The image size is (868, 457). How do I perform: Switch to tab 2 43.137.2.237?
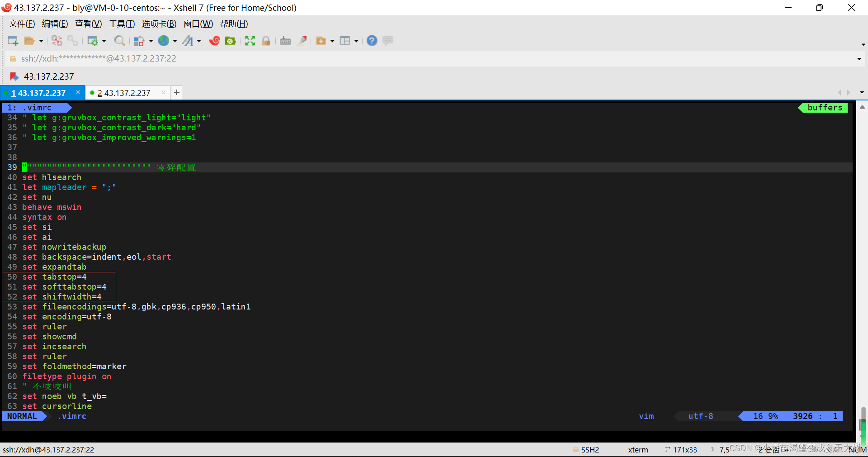click(x=124, y=93)
